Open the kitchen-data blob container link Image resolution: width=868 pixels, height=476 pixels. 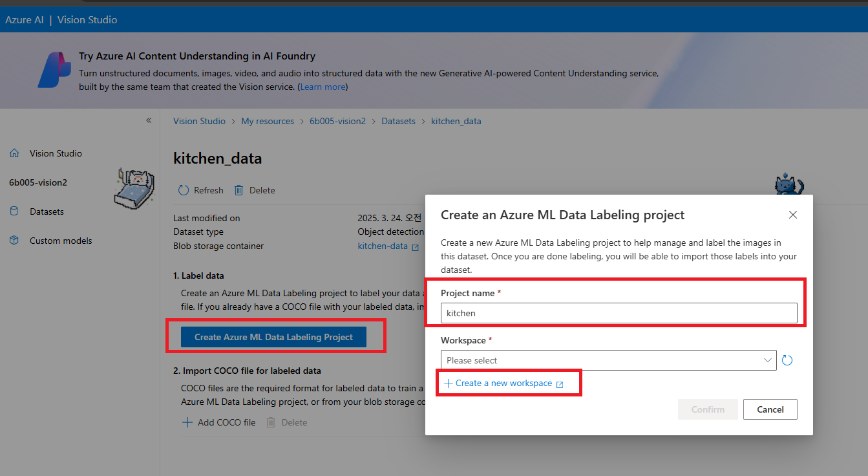pyautogui.click(x=383, y=246)
